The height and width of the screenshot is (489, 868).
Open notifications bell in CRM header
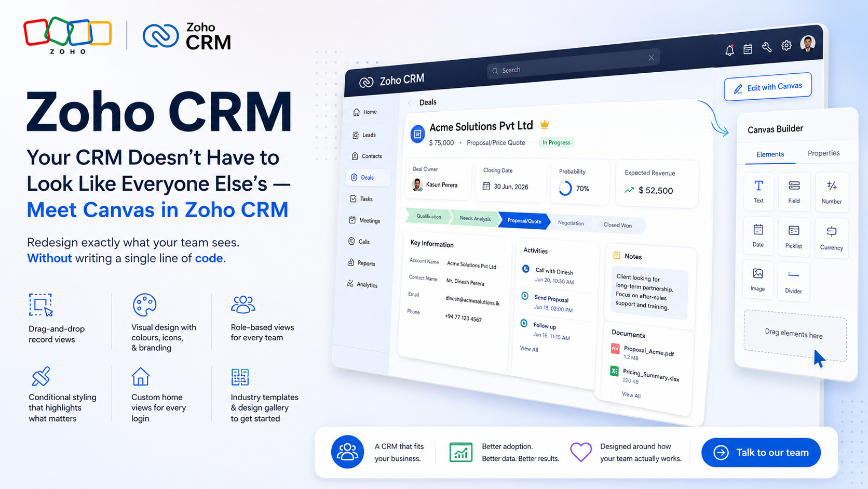(729, 50)
